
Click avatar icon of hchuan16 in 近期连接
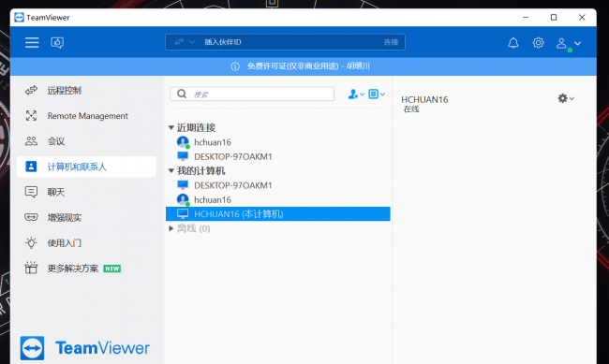[x=183, y=142]
